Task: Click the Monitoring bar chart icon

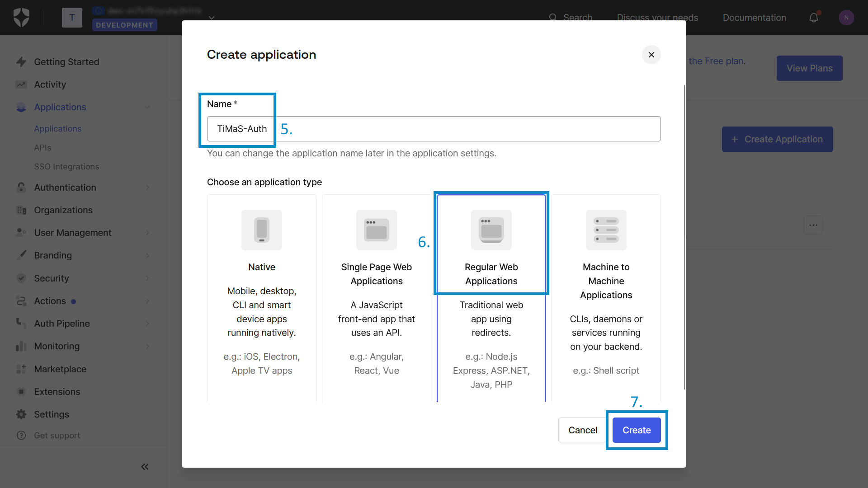Action: point(21,346)
